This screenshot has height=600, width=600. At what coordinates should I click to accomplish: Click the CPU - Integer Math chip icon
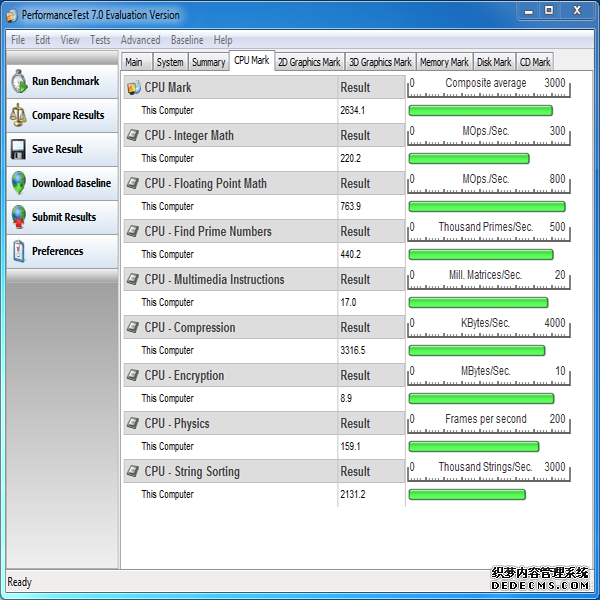(x=133, y=135)
